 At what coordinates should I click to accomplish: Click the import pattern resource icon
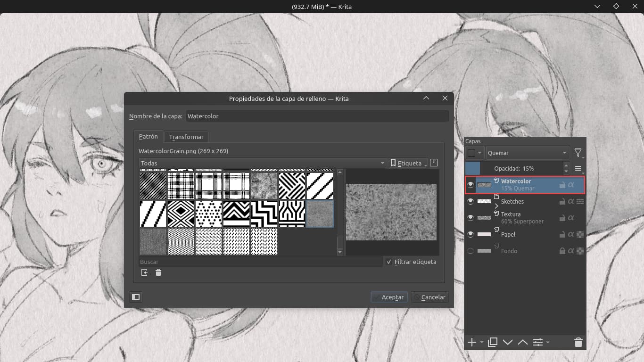(144, 272)
